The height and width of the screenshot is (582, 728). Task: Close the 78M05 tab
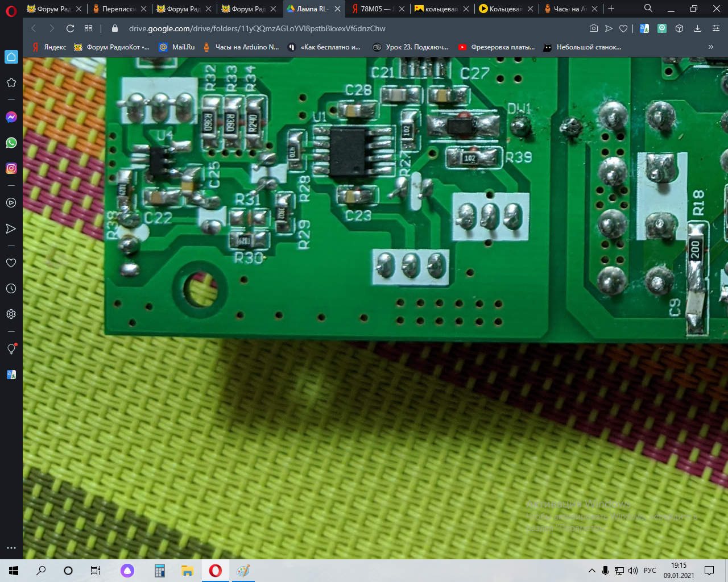click(x=402, y=9)
